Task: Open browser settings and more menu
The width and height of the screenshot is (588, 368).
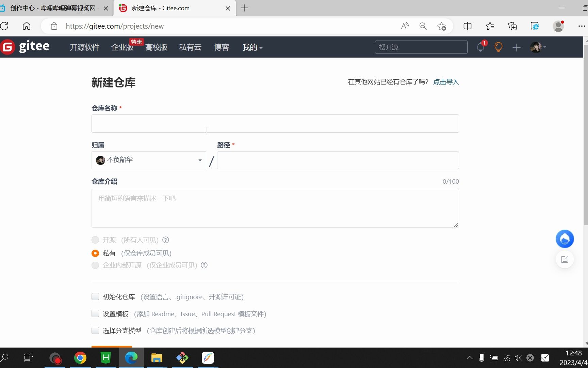Action: (582, 26)
